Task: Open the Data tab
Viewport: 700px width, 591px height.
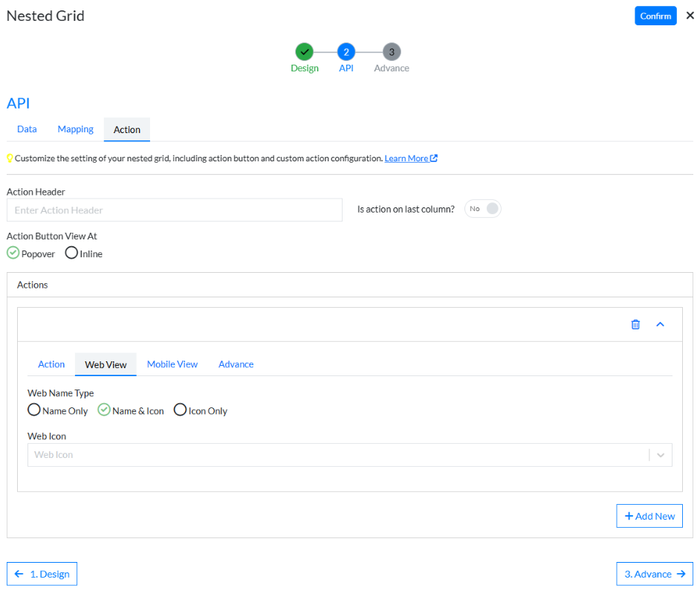Action: click(x=27, y=129)
